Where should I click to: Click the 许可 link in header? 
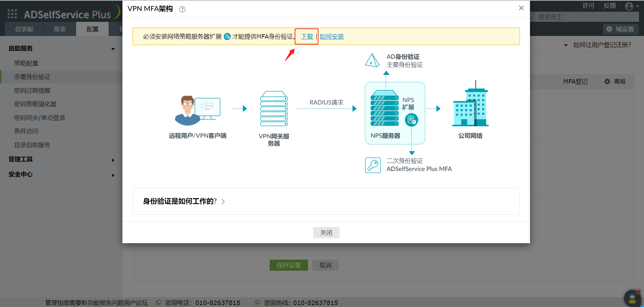[x=588, y=6]
